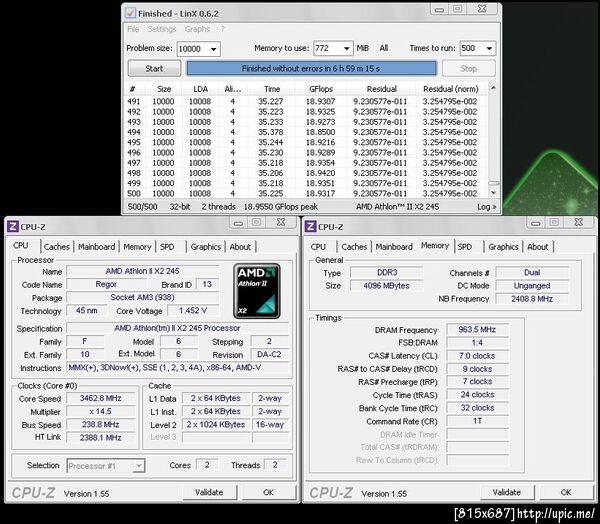Click the CPU-Z logo icon in Memory window

pyautogui.click(x=310, y=227)
